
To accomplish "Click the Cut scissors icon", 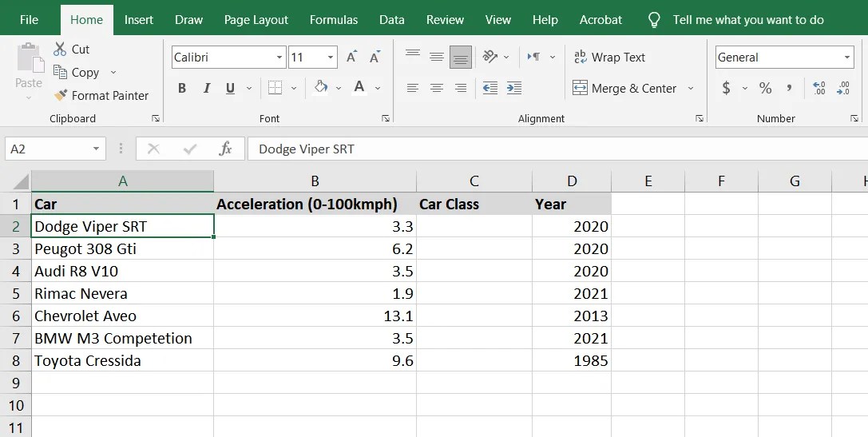I will click(60, 49).
